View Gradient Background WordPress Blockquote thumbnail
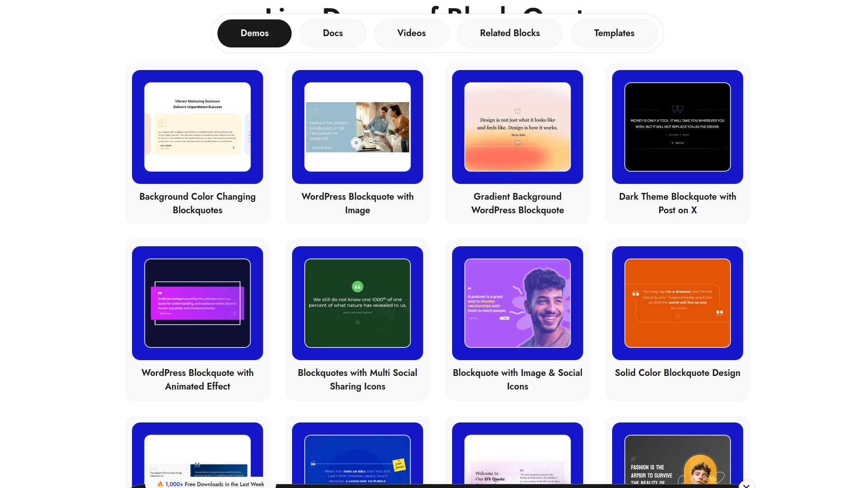This screenshot has height=488, width=868. pos(518,127)
